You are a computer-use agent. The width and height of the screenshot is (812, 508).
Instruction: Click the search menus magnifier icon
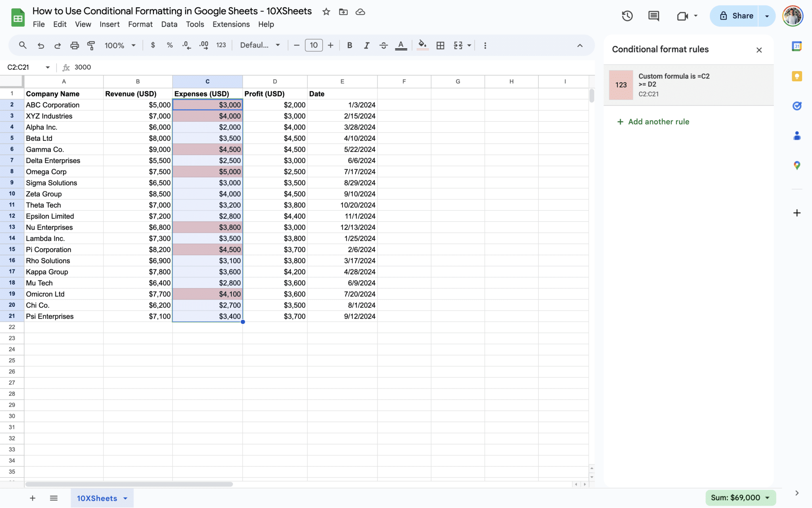click(23, 45)
